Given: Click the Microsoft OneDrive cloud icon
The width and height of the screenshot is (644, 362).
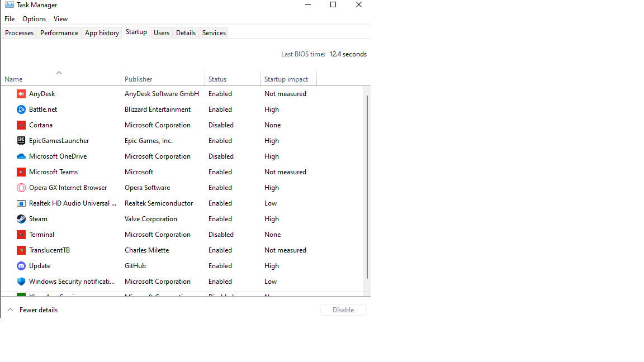Looking at the screenshot, I should point(21,156).
